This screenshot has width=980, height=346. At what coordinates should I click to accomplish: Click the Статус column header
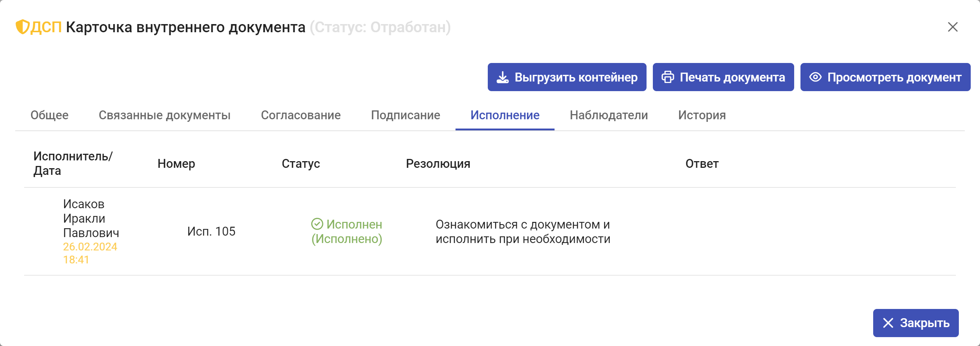tap(300, 164)
